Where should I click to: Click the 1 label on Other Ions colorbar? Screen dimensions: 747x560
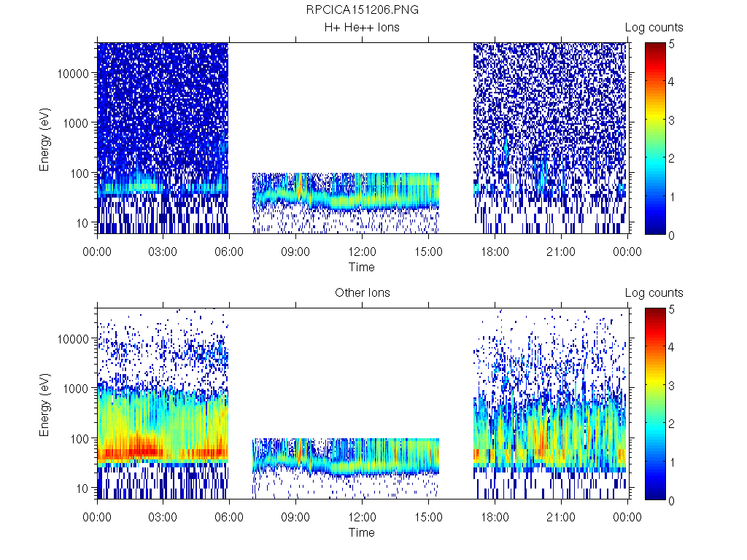click(672, 462)
